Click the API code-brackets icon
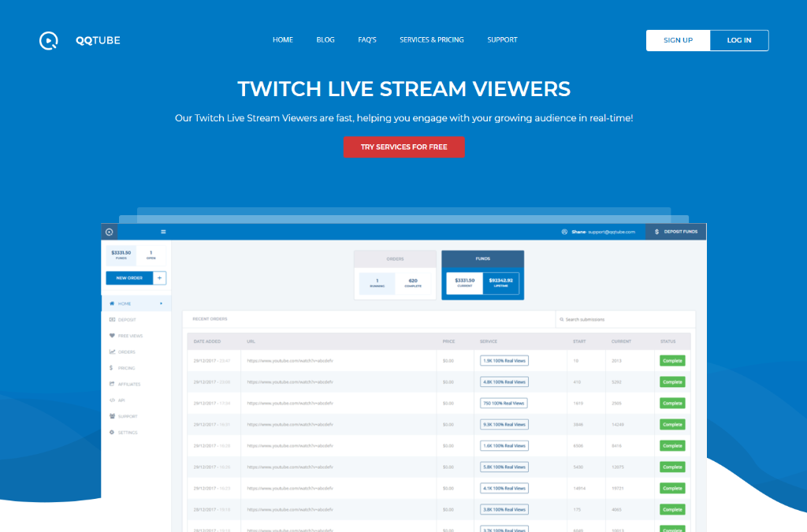The width and height of the screenshot is (807, 532). click(112, 400)
